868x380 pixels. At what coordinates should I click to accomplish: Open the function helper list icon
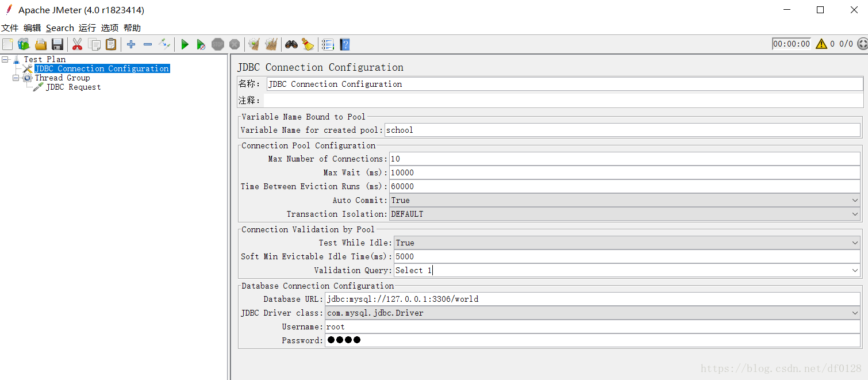pyautogui.click(x=328, y=44)
